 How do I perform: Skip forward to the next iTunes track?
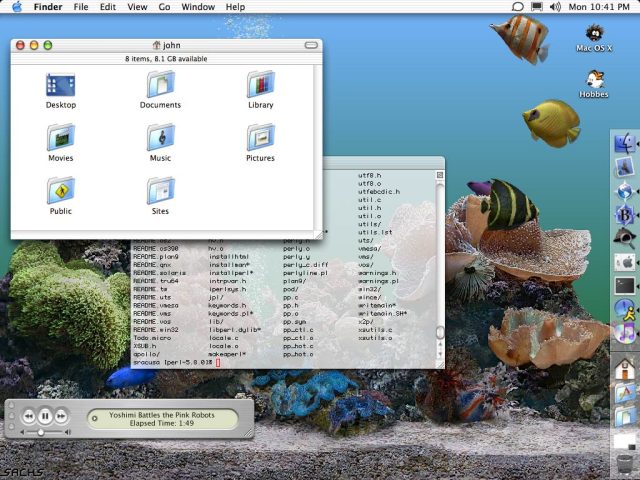point(61,416)
